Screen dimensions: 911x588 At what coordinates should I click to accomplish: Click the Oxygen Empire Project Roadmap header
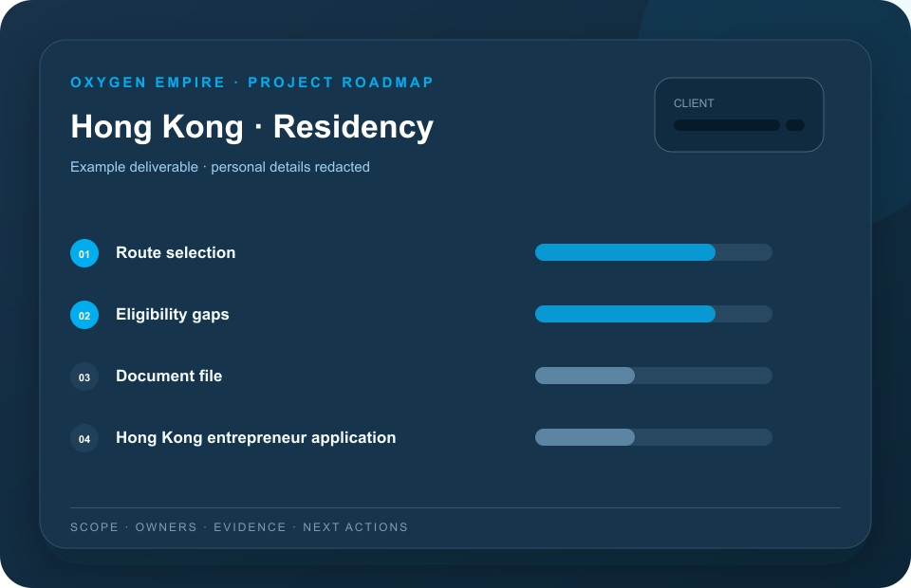(x=252, y=83)
